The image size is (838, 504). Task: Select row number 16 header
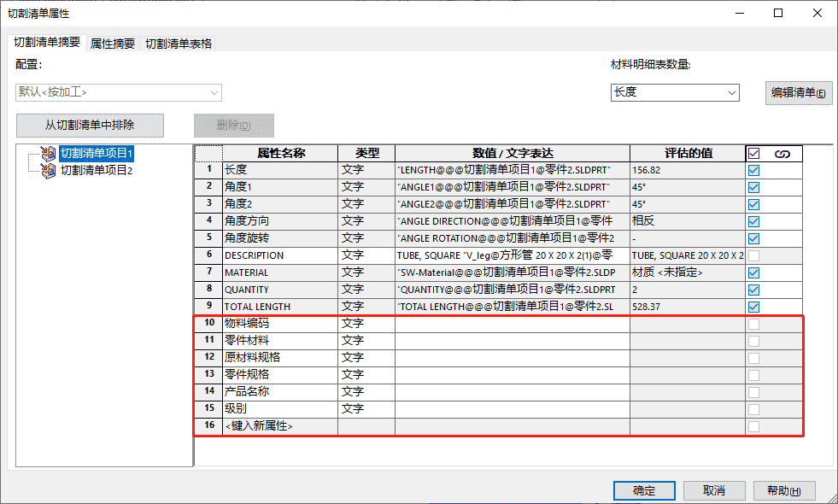pyautogui.click(x=209, y=426)
